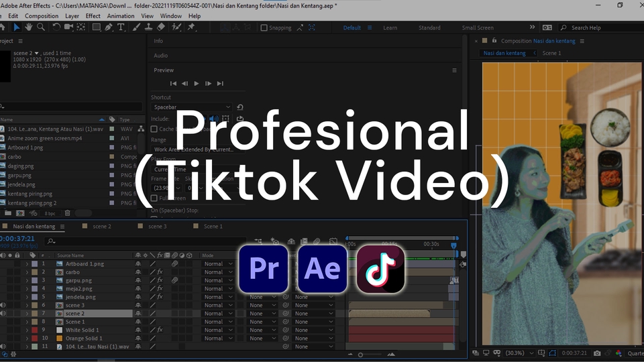Viewport: 644px width, 362px height.
Task: Open the Mode dropdown for scene 3
Action: (218, 306)
